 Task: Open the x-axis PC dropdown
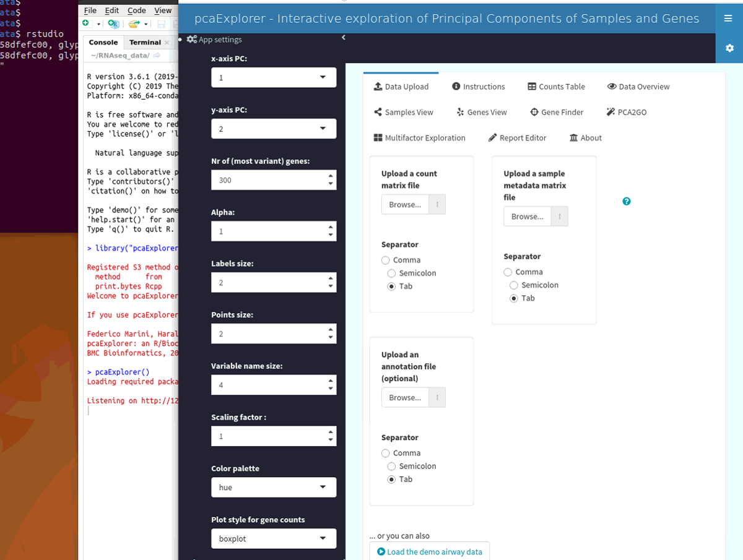[273, 77]
